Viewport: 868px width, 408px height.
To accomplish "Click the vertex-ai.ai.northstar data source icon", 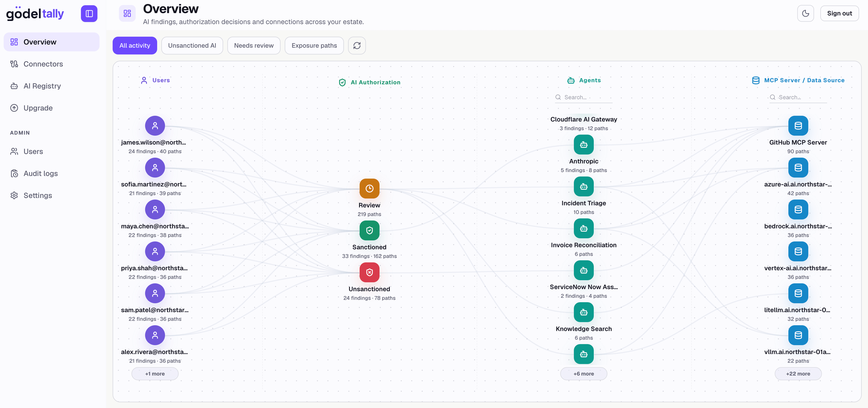I will (798, 251).
